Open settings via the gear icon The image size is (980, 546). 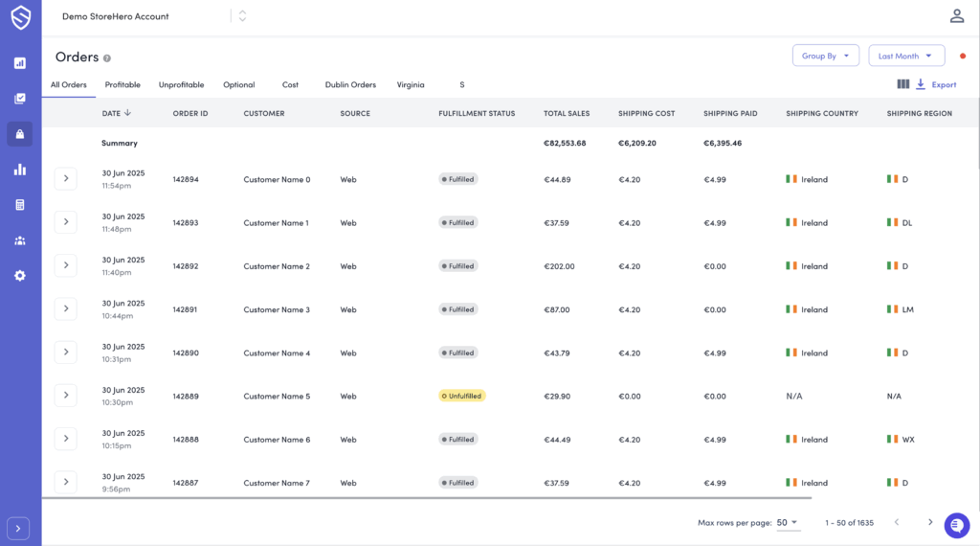(20, 276)
